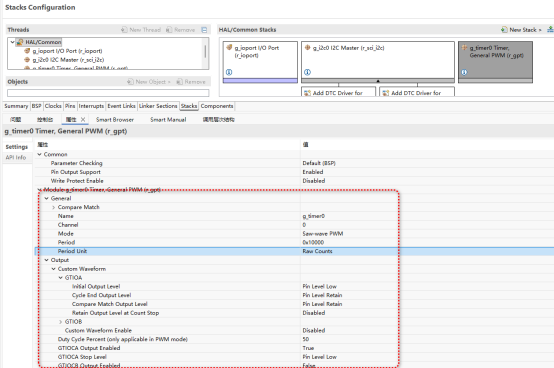The height and width of the screenshot is (368, 554).
Task: Click first Add DTC Driver icon
Action: (307, 93)
